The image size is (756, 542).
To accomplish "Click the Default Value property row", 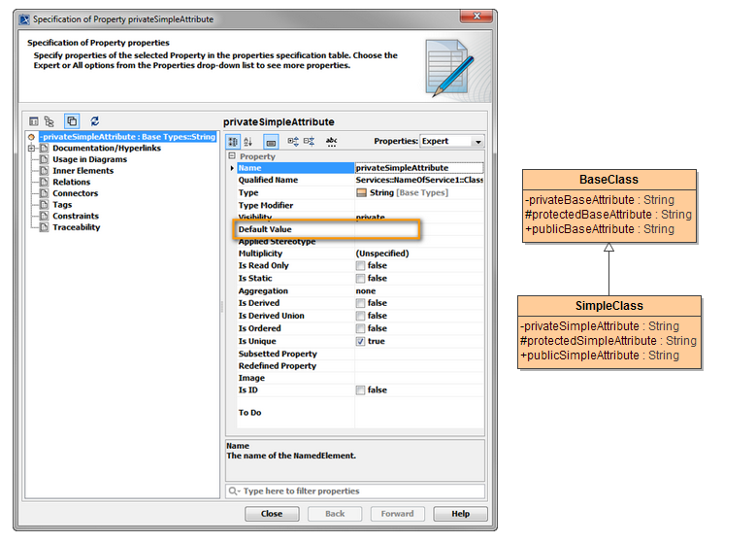I will pyautogui.click(x=360, y=229).
